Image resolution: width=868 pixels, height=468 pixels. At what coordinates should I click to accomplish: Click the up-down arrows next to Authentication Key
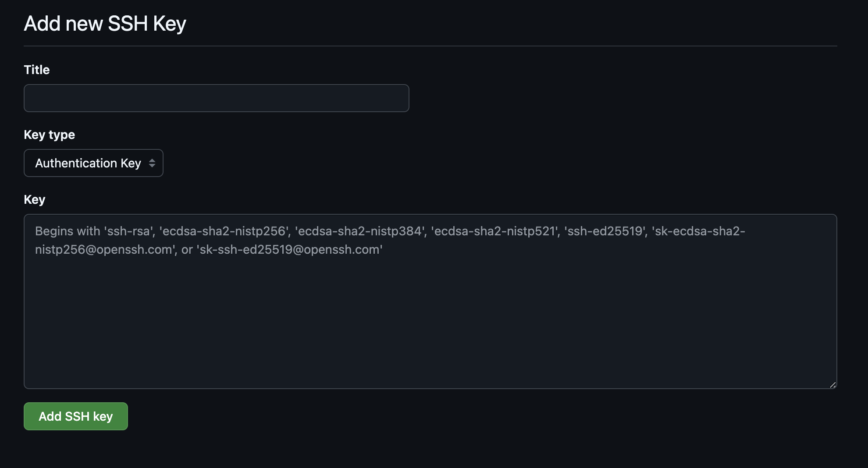point(152,163)
